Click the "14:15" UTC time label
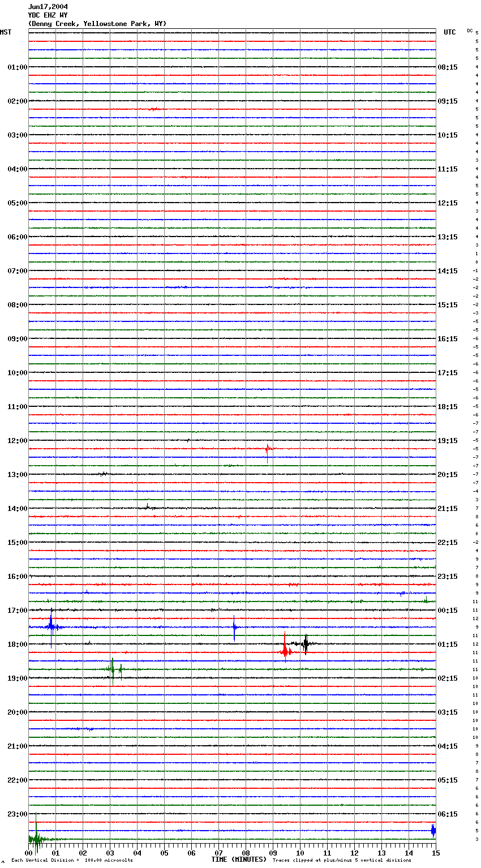Viewport: 481px width, 868px height. click(x=448, y=271)
